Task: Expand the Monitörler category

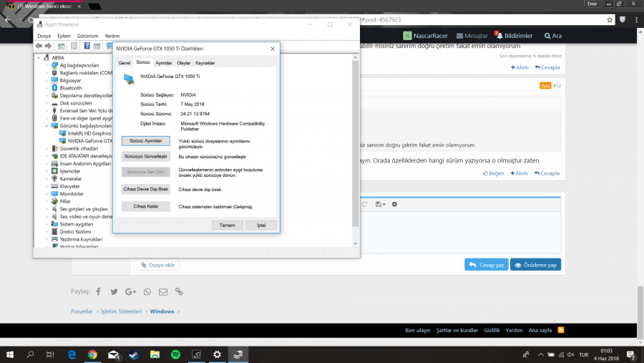Action: [47, 193]
